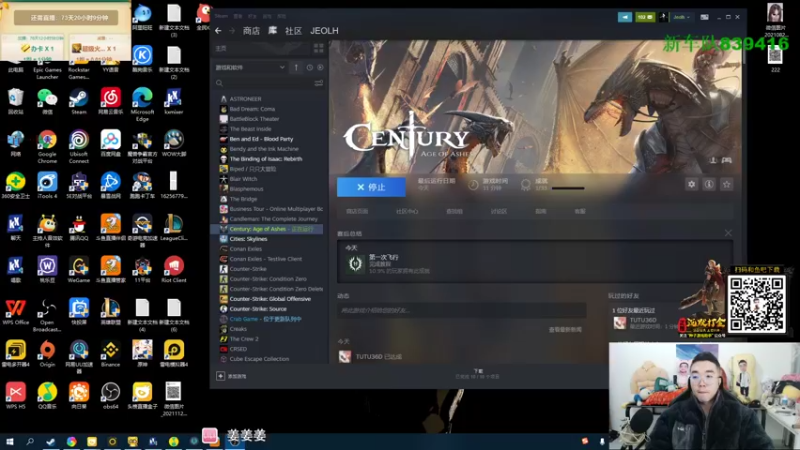Toggle the library grid view icon
800x450 pixels.
[x=318, y=48]
